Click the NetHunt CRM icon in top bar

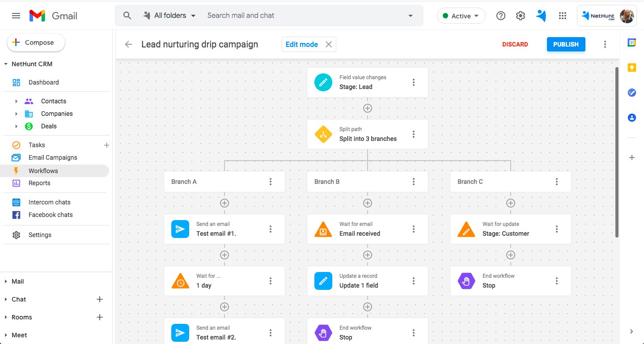click(x=541, y=16)
